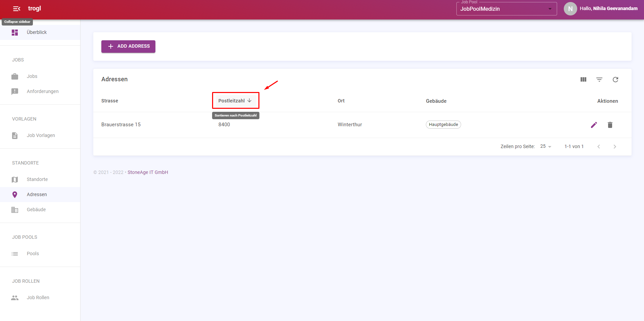Click the Strasse column header

point(110,101)
